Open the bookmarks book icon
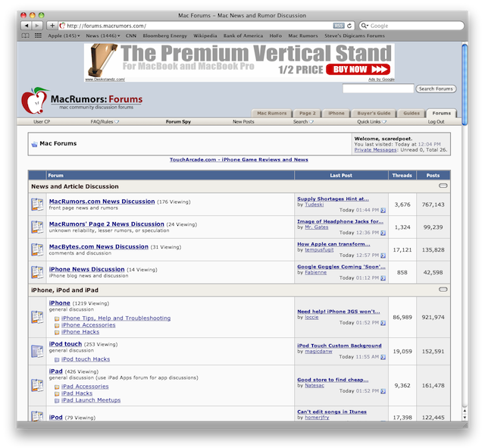 pyautogui.click(x=25, y=36)
